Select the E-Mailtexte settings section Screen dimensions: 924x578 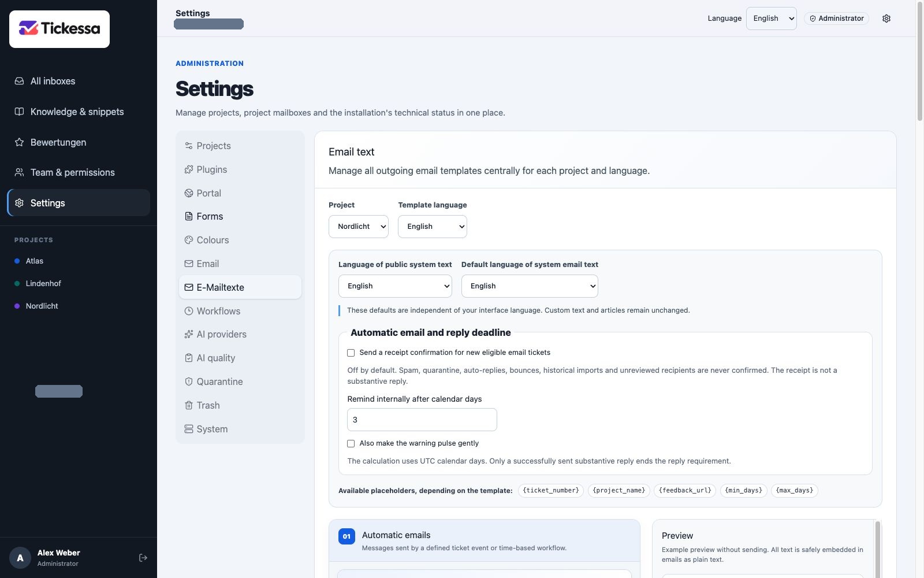pyautogui.click(x=240, y=287)
